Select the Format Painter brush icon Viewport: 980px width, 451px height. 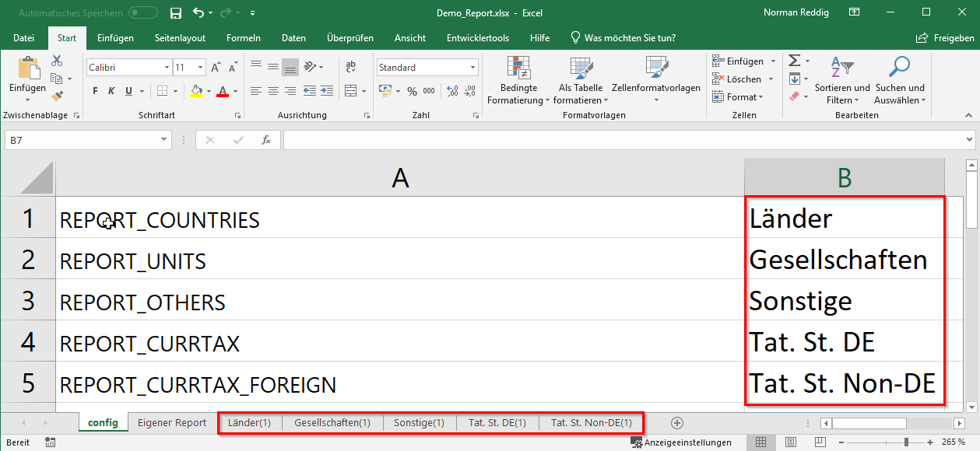[x=57, y=96]
